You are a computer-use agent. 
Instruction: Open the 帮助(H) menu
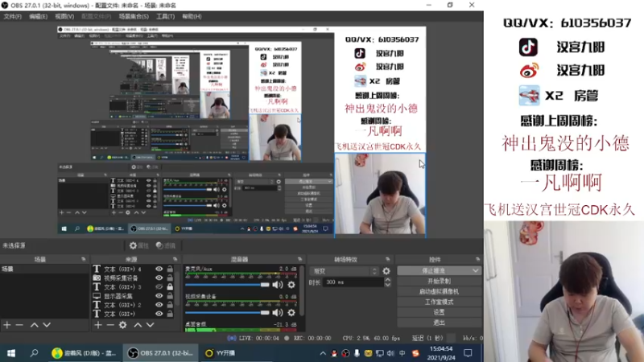(x=192, y=16)
